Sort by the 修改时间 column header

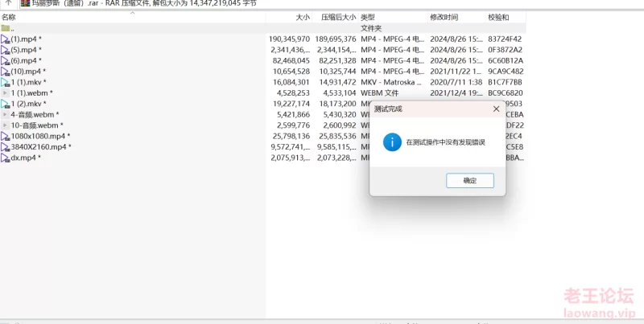(444, 17)
